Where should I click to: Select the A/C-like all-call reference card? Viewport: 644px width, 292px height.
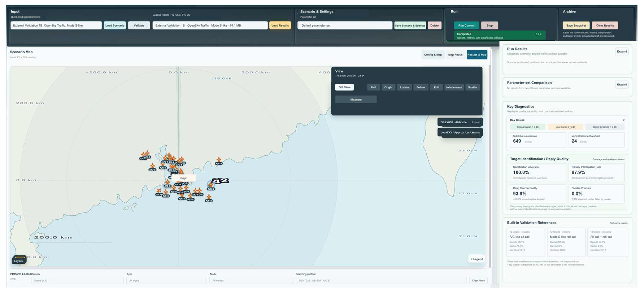526,242
